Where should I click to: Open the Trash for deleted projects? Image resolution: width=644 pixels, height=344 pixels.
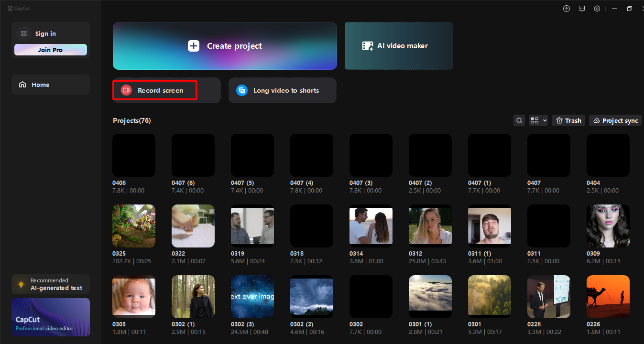568,120
